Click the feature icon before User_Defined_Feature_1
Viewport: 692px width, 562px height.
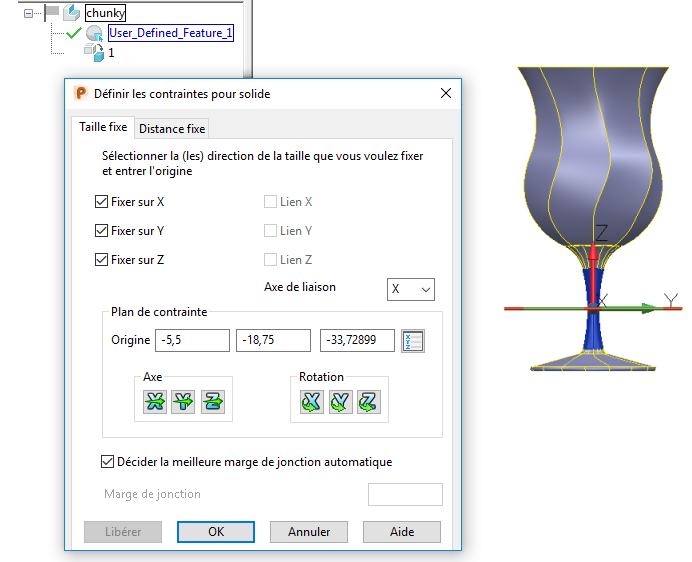click(x=94, y=33)
